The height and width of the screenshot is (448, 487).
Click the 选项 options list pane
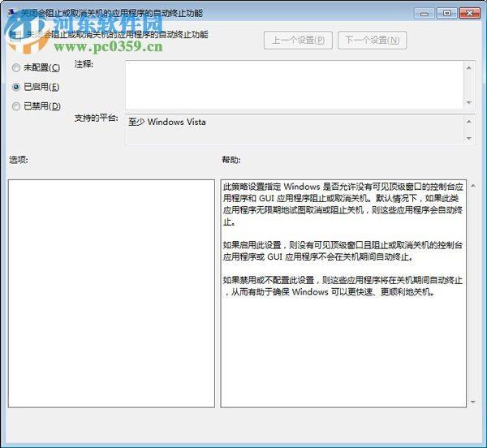[111, 293]
